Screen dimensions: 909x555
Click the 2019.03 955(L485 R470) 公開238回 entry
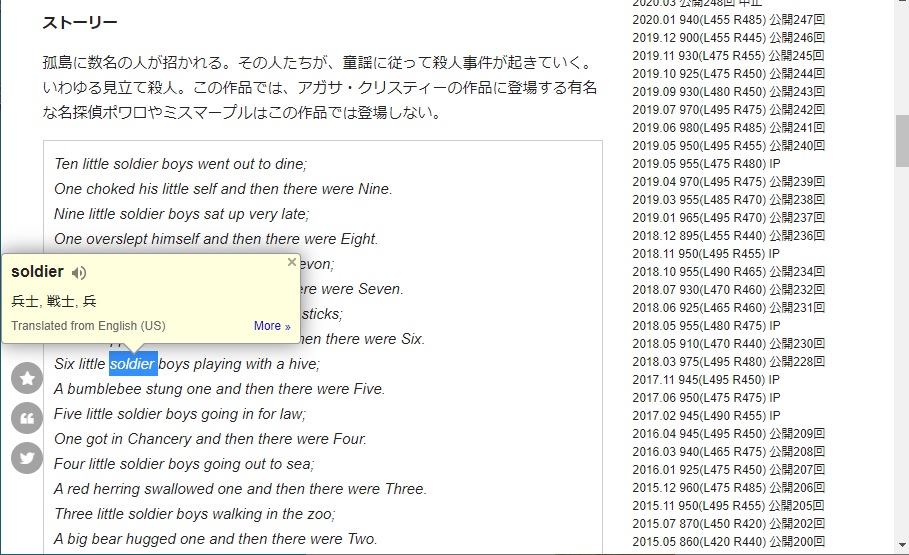click(x=728, y=199)
